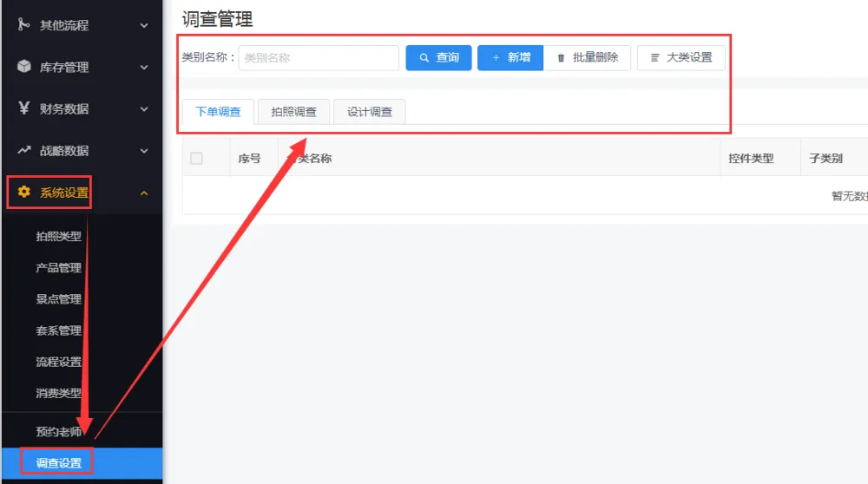This screenshot has width=868, height=484.
Task: Click the yen icon beside 财务数据
Action: (24, 108)
